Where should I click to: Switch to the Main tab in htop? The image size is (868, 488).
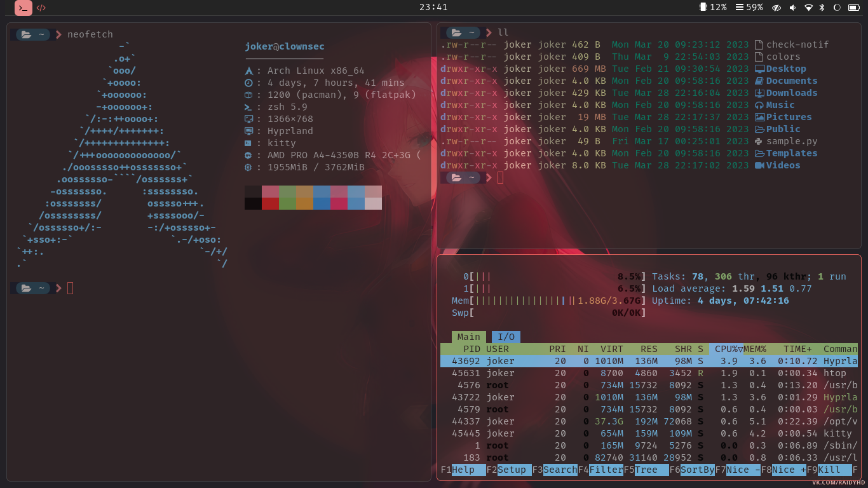tap(469, 337)
